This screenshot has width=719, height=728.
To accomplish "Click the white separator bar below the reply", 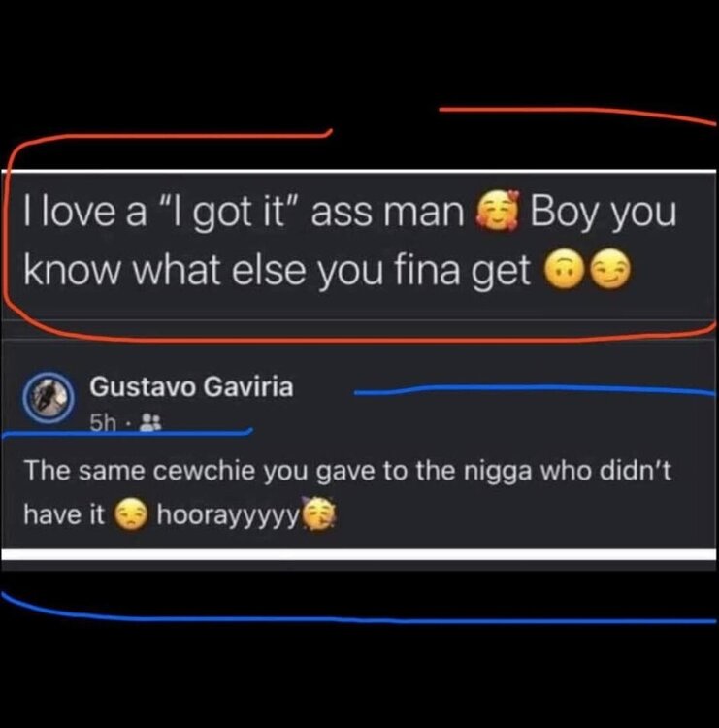I will (358, 554).
